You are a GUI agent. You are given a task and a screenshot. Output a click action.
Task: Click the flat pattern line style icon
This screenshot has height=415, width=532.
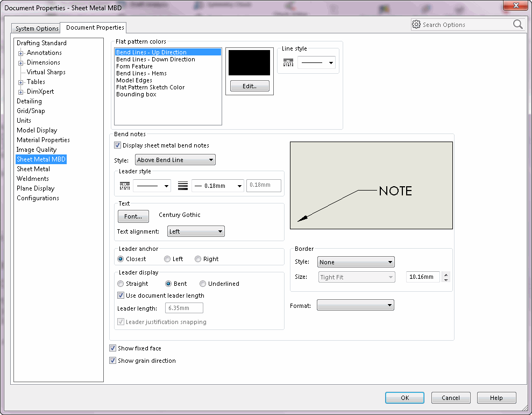coord(288,63)
